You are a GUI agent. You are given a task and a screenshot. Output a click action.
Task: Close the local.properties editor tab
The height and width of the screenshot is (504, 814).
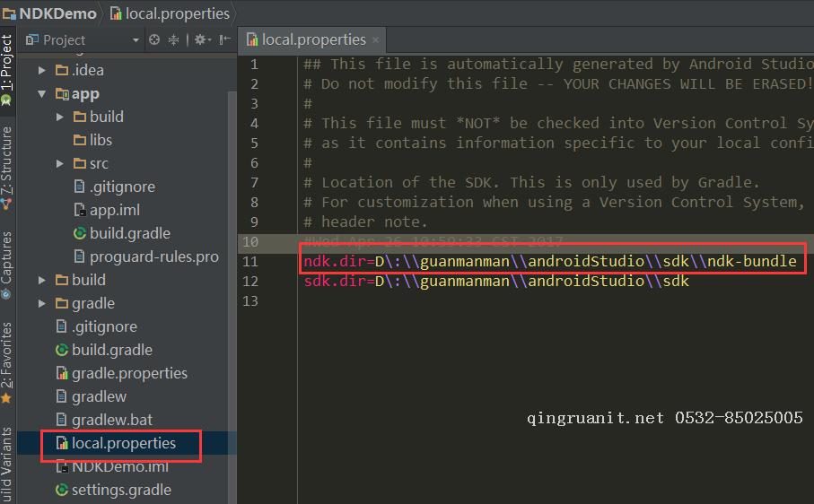pos(375,40)
